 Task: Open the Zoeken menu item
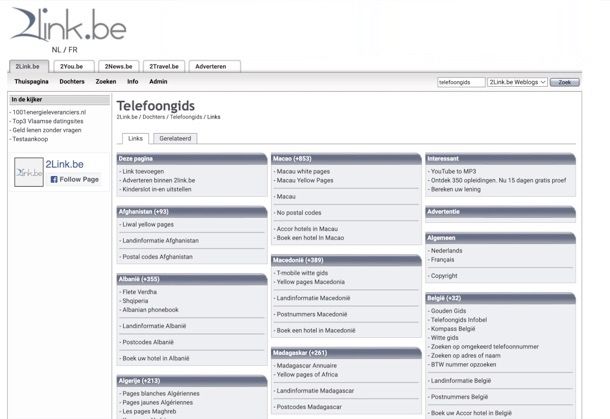(x=106, y=82)
